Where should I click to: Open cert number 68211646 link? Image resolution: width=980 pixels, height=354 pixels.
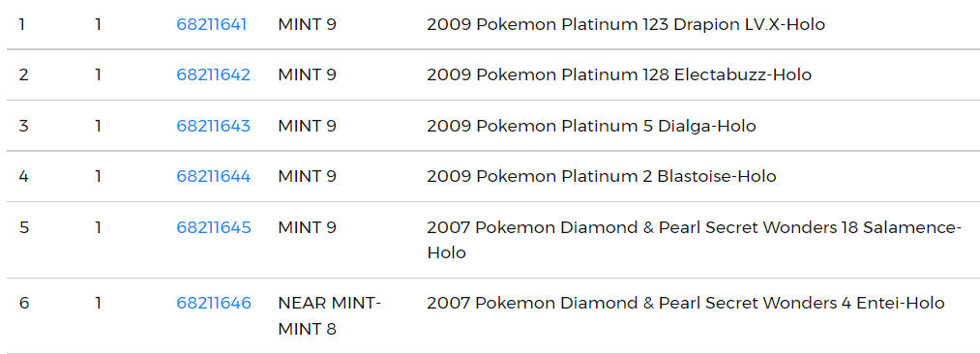[x=214, y=304]
